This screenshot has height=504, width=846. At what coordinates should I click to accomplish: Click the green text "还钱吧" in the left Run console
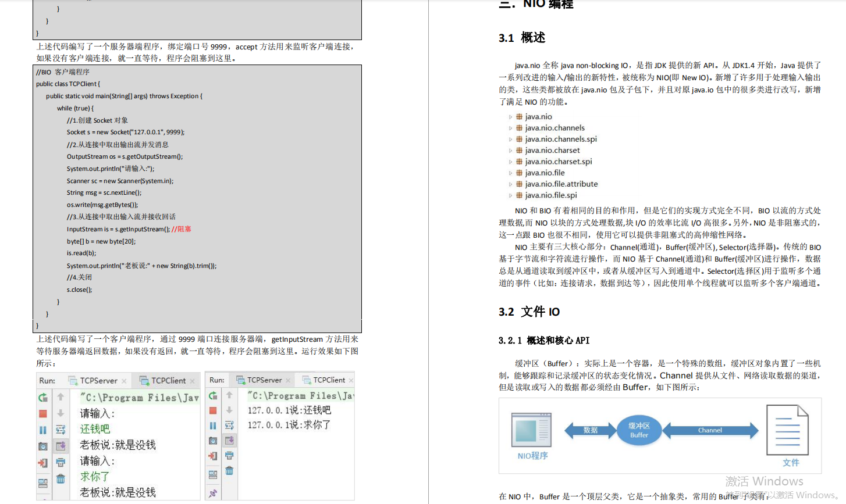coord(95,429)
